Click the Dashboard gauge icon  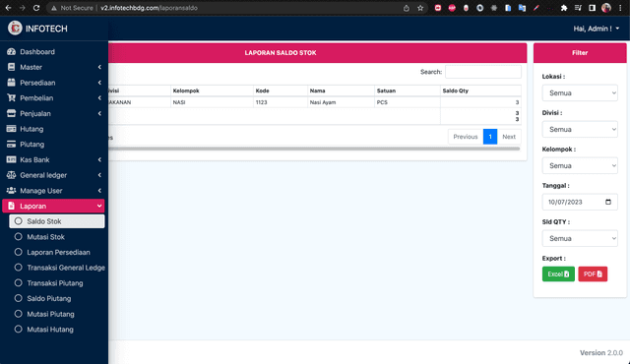(11, 52)
